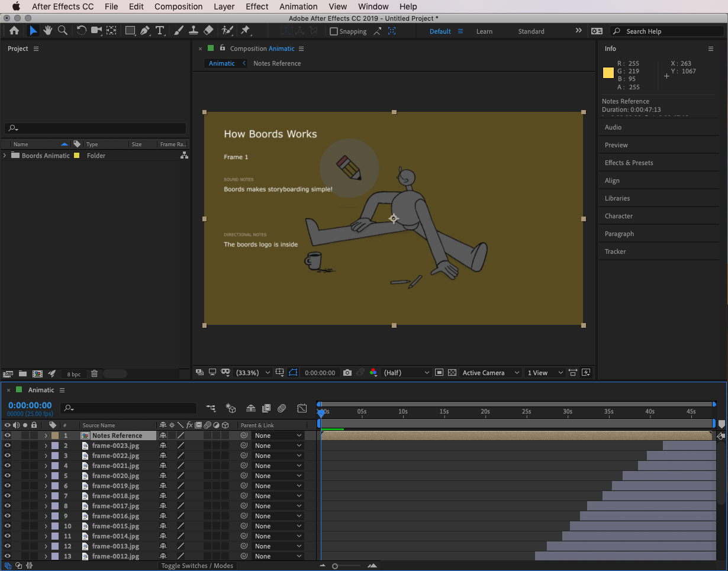The width and height of the screenshot is (728, 571).
Task: Click the yellow color swatch in Info panel
Action: click(x=608, y=73)
